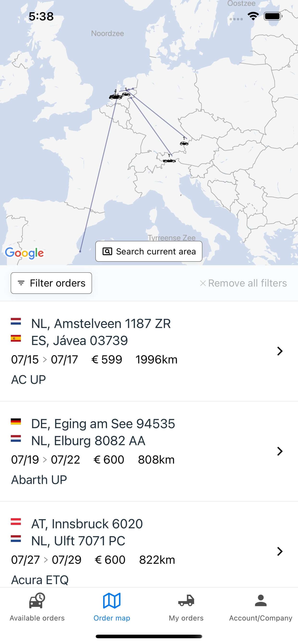The height and width of the screenshot is (644, 298).
Task: Tap the Google logo on the map
Action: point(24,253)
